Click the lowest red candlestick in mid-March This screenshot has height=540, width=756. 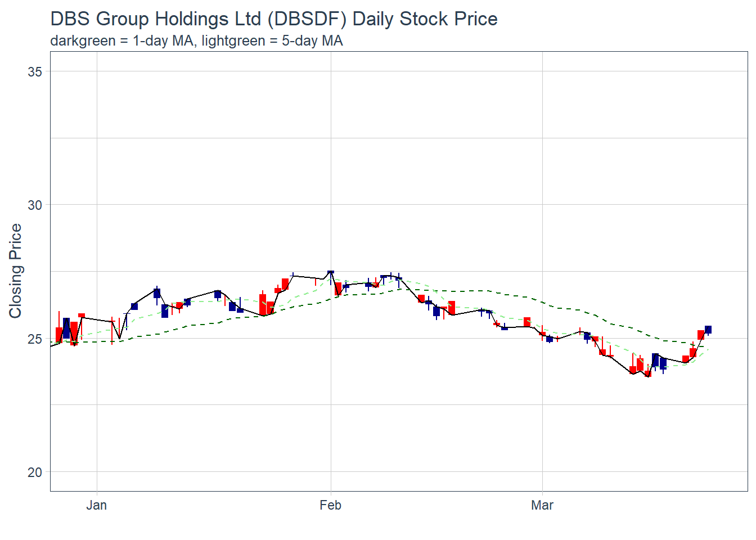(x=648, y=373)
